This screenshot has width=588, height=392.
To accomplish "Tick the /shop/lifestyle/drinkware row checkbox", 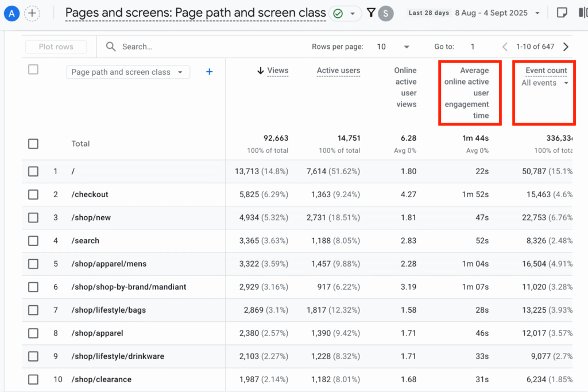I will [33, 356].
